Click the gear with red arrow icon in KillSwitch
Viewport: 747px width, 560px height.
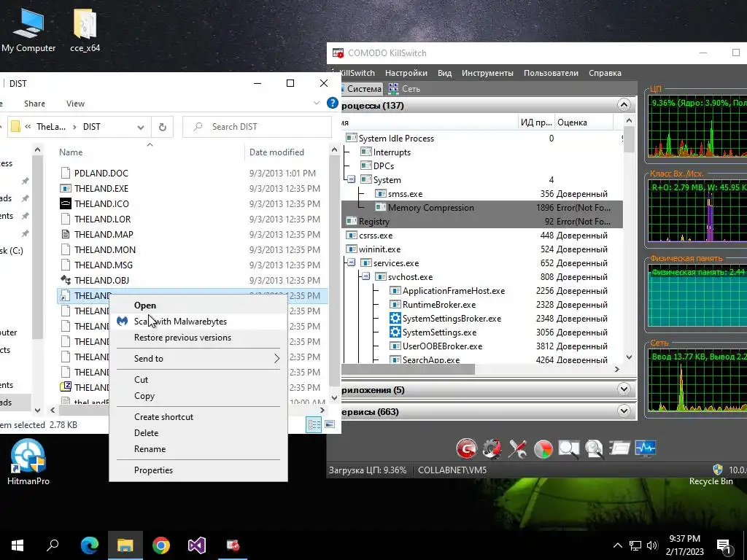click(x=492, y=448)
